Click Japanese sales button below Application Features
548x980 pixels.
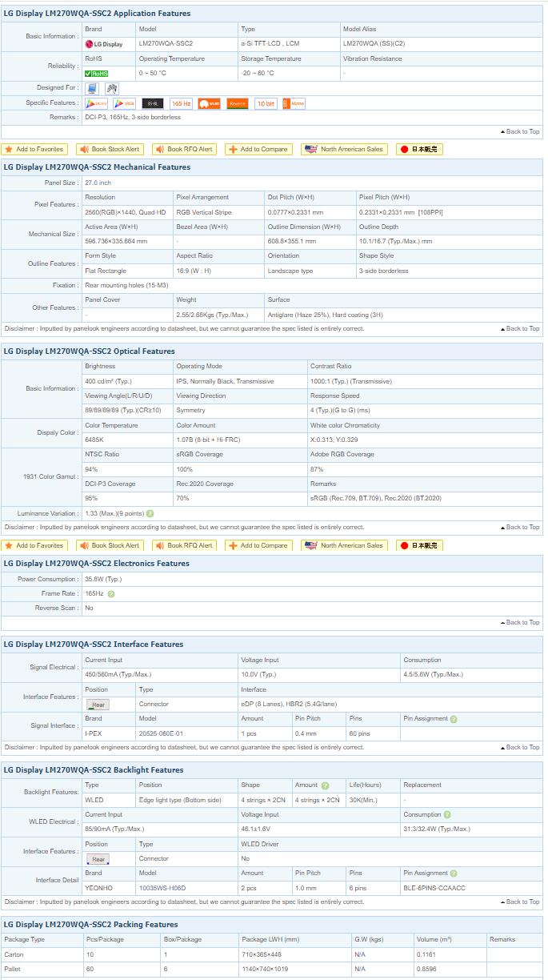tap(419, 149)
